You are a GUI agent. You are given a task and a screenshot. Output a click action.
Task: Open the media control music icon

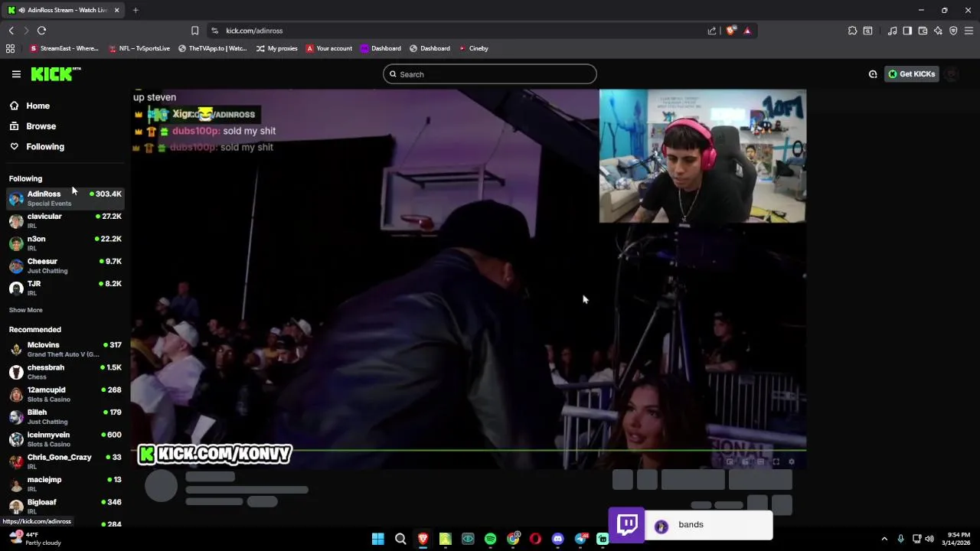[892, 31]
